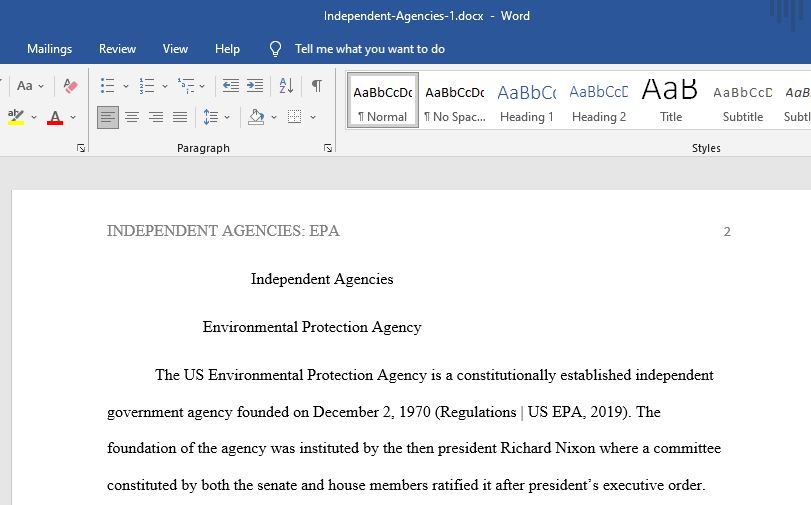Click the Independent Agencies title line

[x=322, y=279]
